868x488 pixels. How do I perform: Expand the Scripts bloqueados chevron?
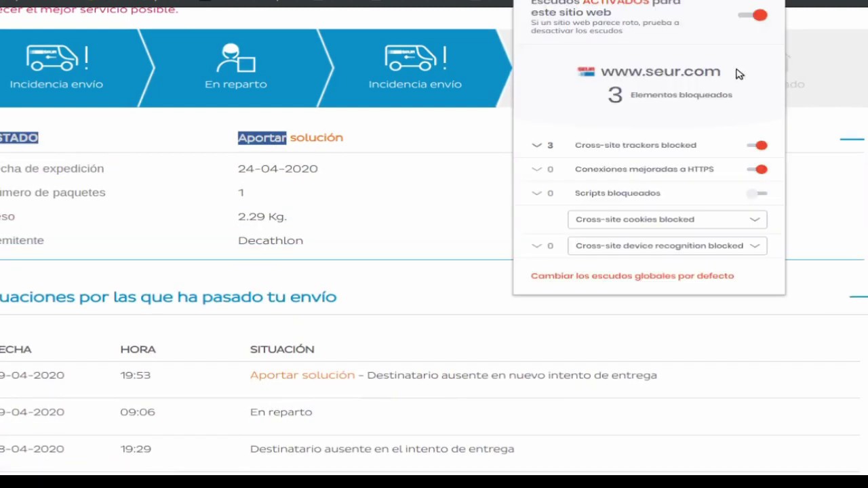[537, 194]
